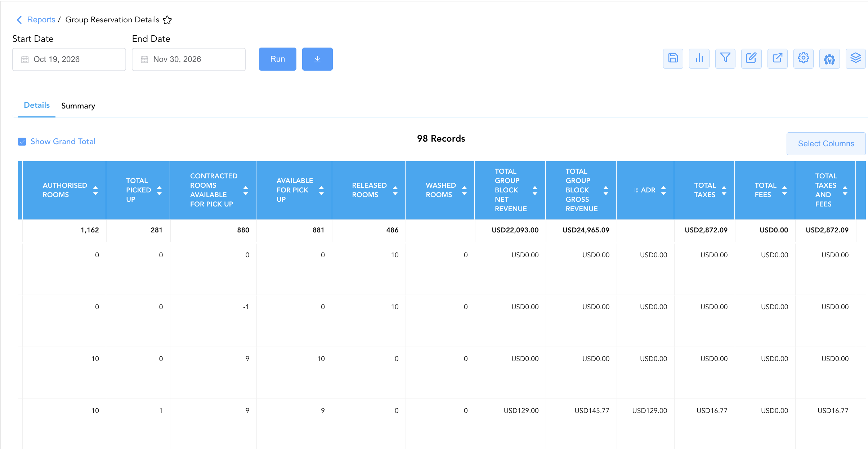Viewport: 868px width, 449px height.
Task: Click the calendar icon in Start Date
Action: [25, 59]
